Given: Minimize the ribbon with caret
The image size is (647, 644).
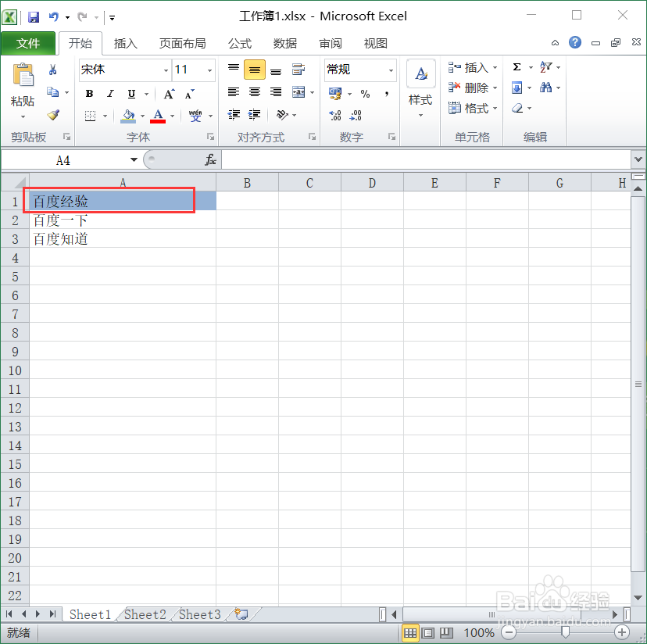Looking at the screenshot, I should 555,42.
